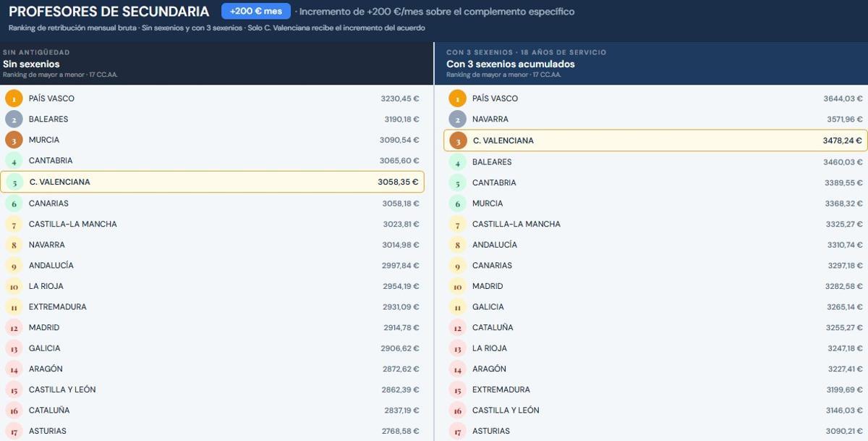Image resolution: width=868 pixels, height=441 pixels.
Task: Click the 'Con 3 sexenios acumulados' heading
Action: 511,64
